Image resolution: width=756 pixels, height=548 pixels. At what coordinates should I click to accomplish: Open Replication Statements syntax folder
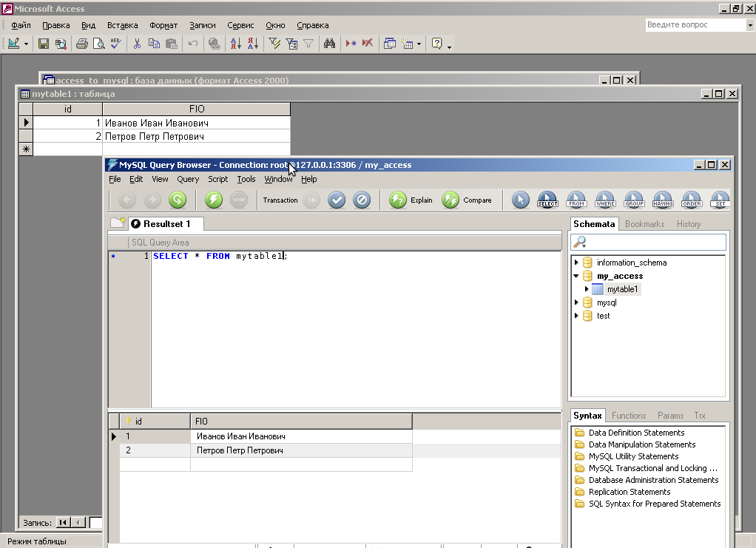[630, 492]
